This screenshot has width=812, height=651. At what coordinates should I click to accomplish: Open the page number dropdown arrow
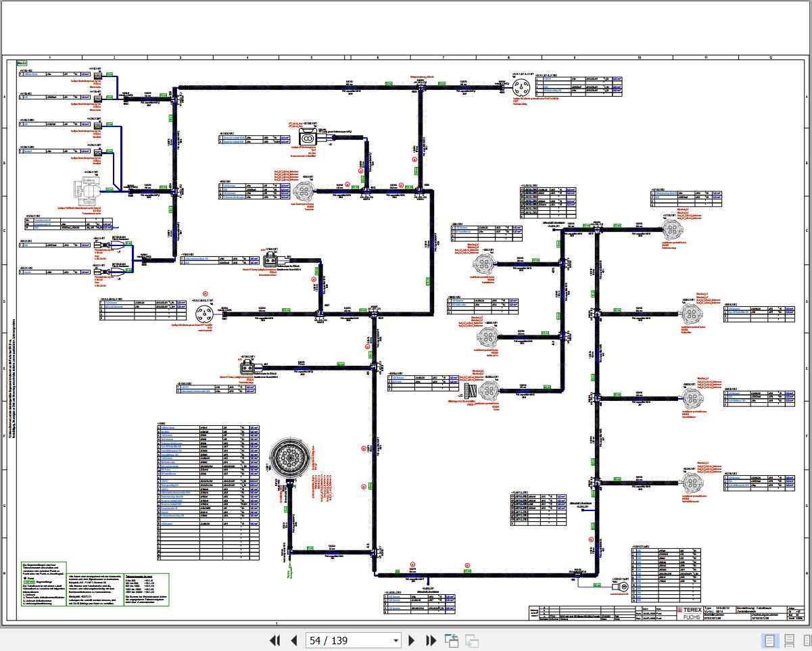tap(396, 641)
